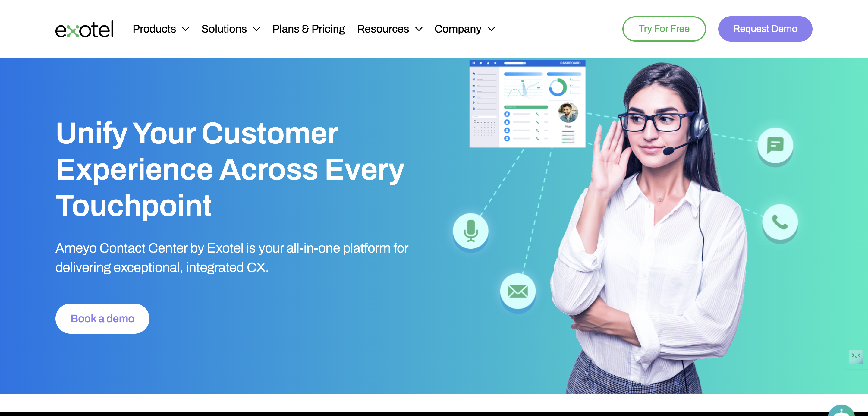
Task: Click the Exotel logo
Action: (84, 29)
